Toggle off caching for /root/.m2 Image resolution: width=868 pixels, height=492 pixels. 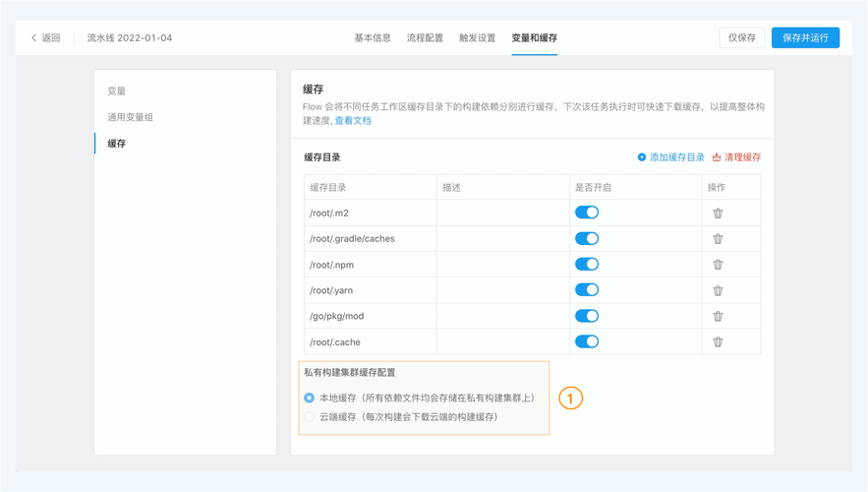click(x=587, y=213)
